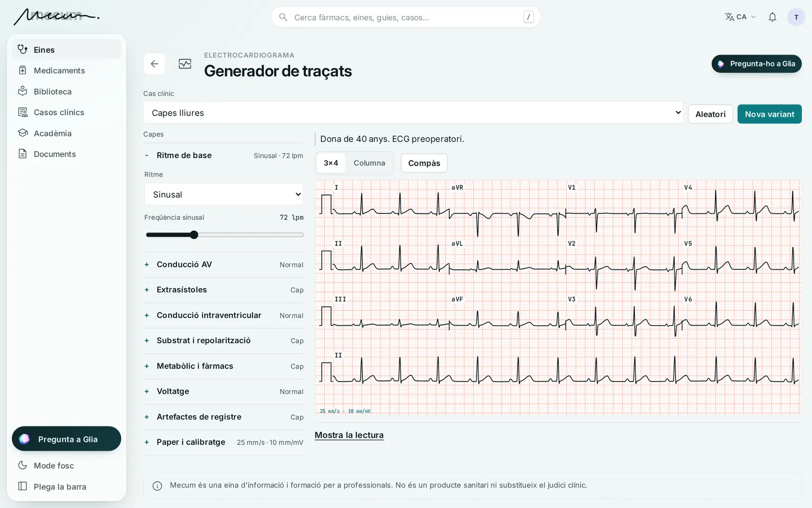Click Pregunta-ho a Glia header button
The image size is (812, 508).
(757, 64)
